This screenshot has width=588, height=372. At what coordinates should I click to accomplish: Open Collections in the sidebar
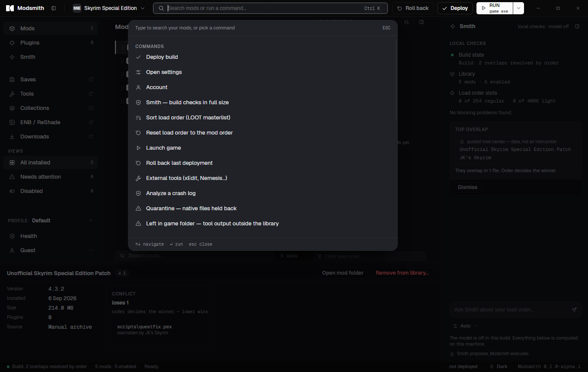[x=51, y=108]
